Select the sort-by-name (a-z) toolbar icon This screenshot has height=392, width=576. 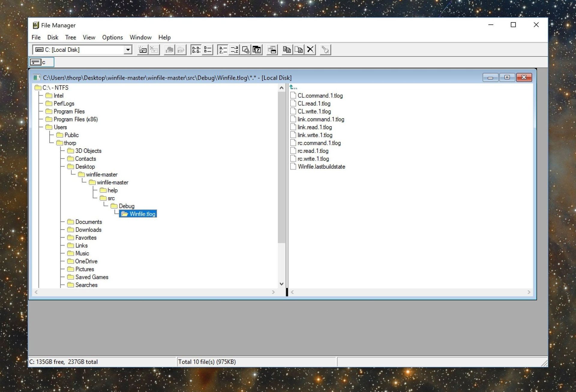pyautogui.click(x=222, y=49)
